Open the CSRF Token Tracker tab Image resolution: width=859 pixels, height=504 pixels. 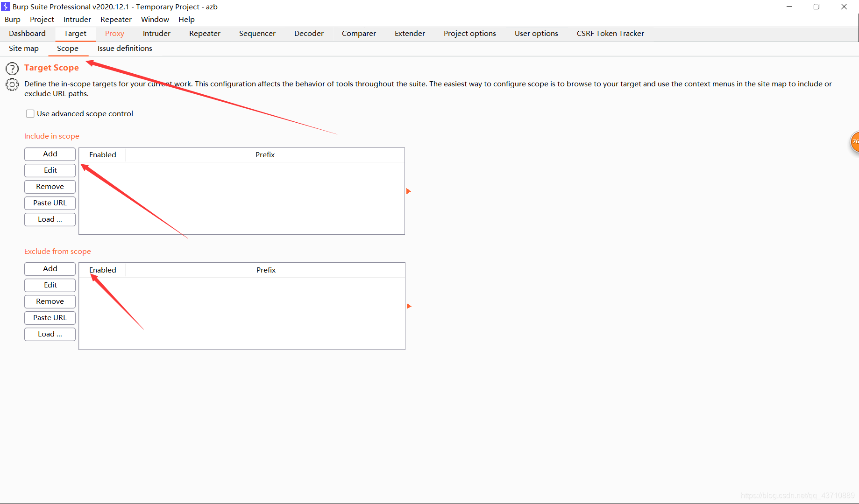[610, 34]
